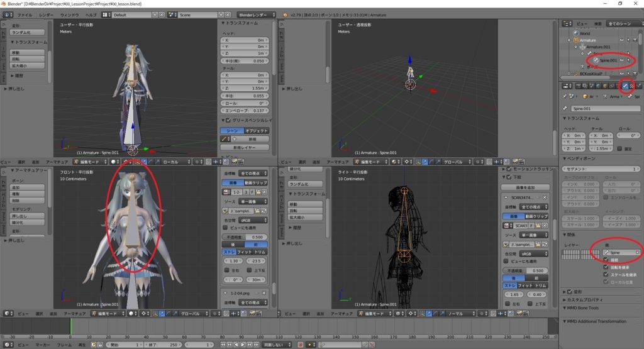644x349 pixels.
Task: Open the ファイル menu
Action: coord(25,15)
